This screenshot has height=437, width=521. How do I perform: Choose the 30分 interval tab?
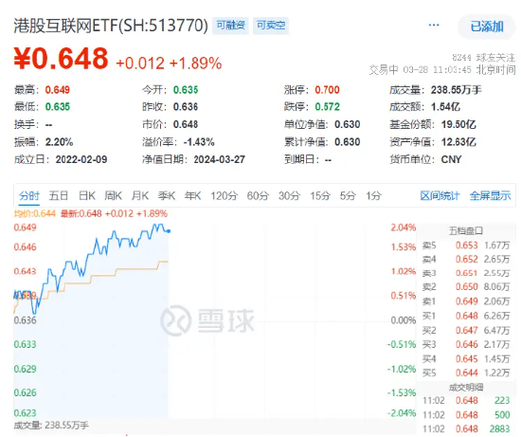(289, 196)
